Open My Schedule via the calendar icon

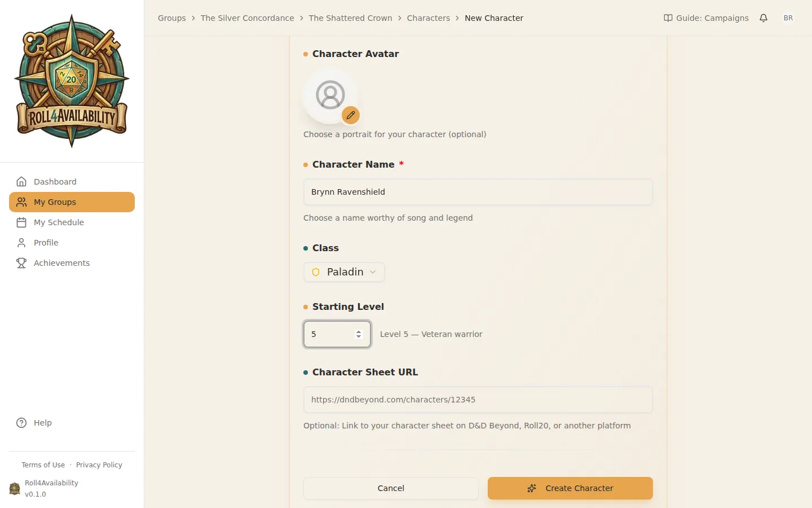click(x=21, y=222)
